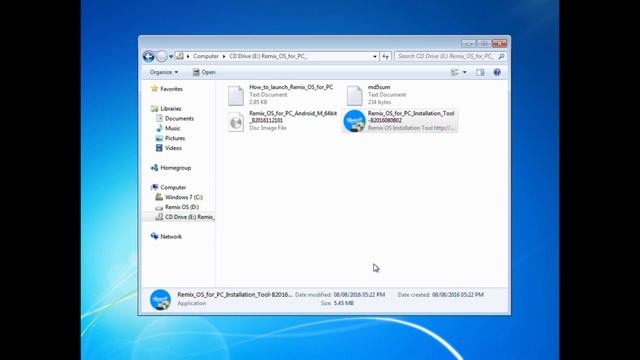Close the Explorer window
The width and height of the screenshot is (640, 360).
[x=499, y=43]
